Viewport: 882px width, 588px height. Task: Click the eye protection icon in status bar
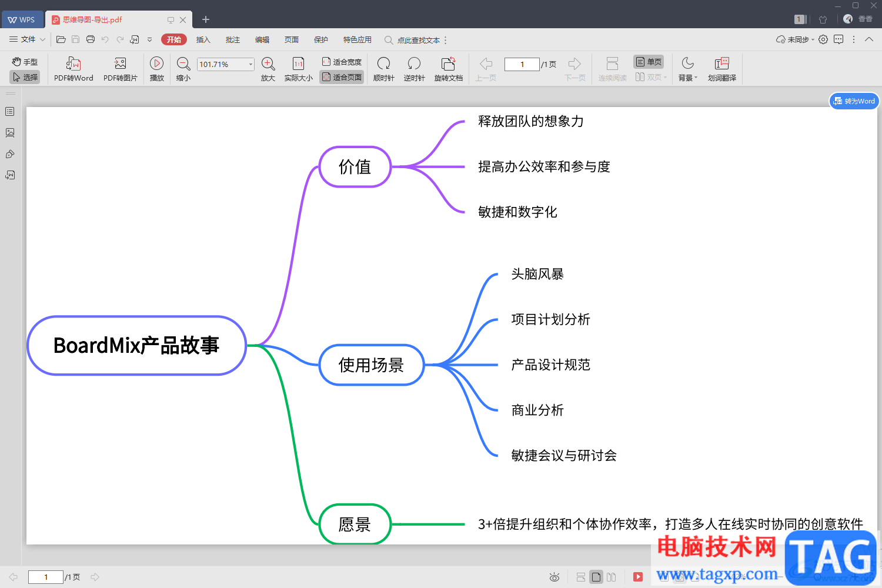click(554, 577)
